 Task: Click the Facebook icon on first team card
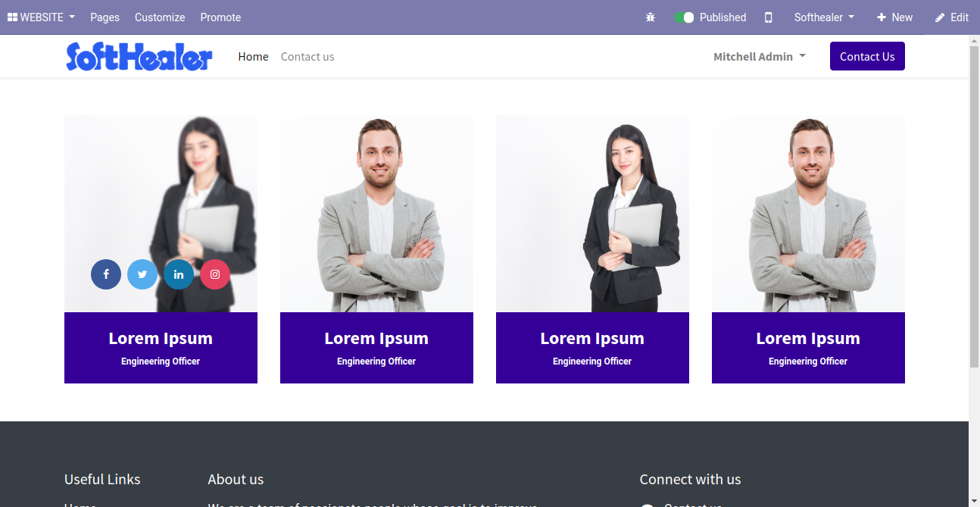point(106,274)
